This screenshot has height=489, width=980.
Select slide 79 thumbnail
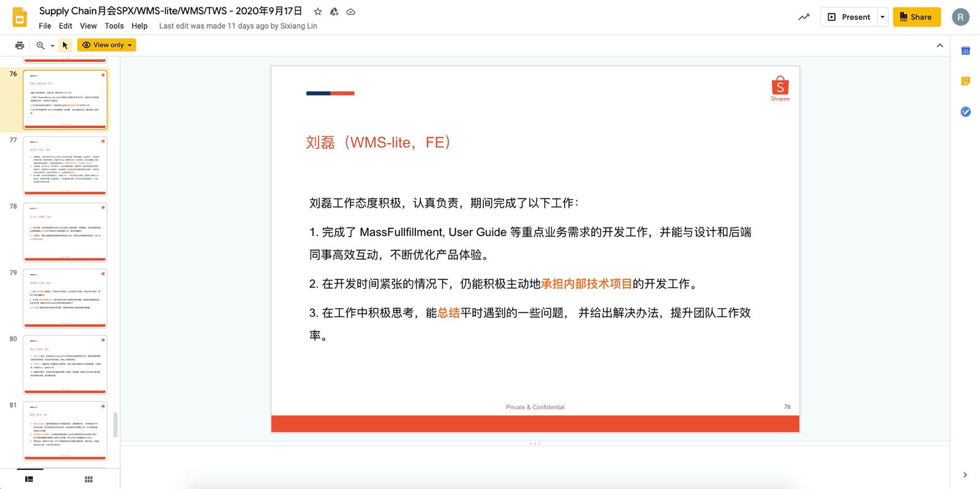point(65,298)
